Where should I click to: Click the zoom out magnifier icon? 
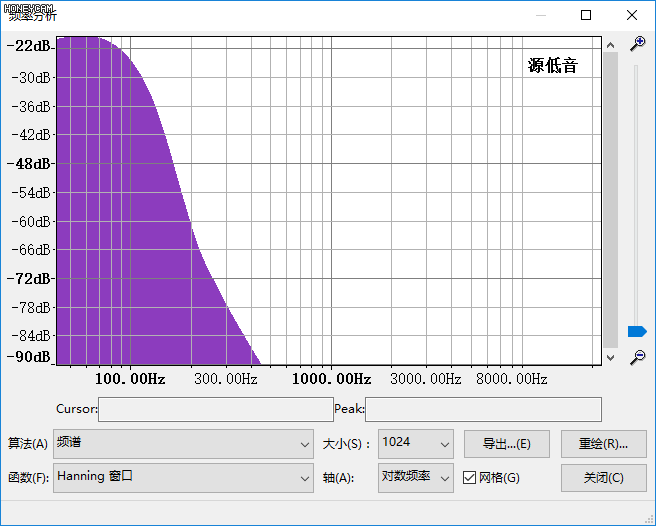coord(638,357)
